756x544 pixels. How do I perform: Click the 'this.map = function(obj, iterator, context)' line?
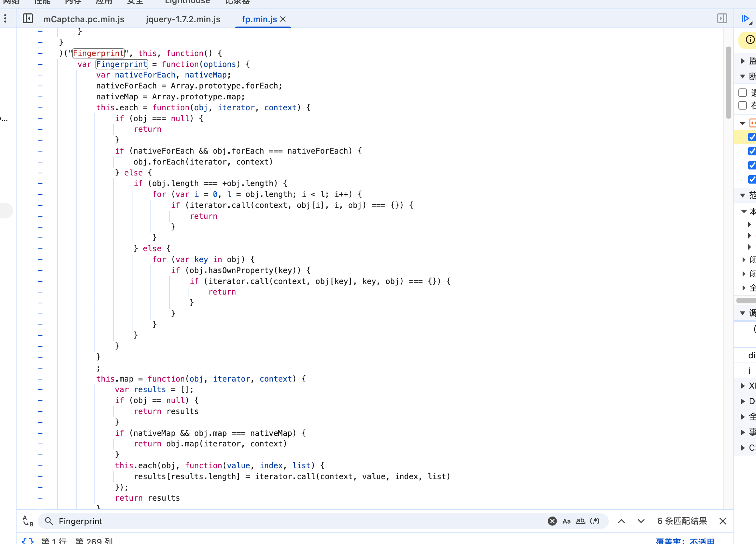click(201, 379)
